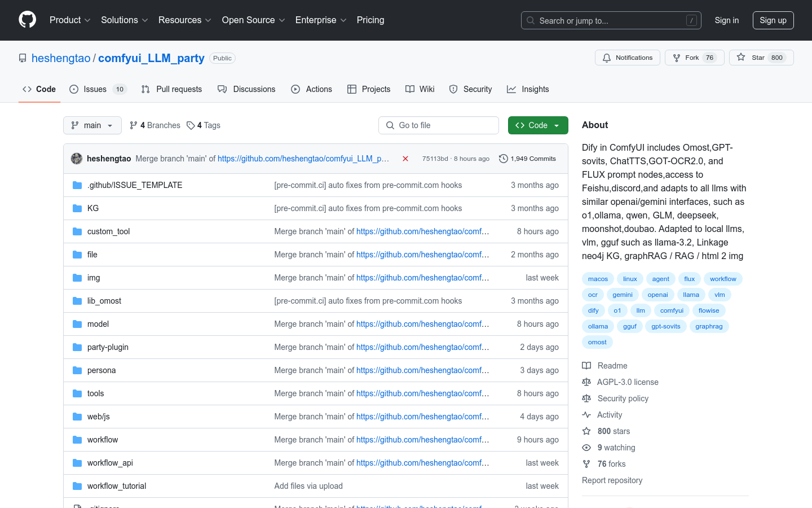Image resolution: width=812 pixels, height=508 pixels.
Task: Click the folder icon for party-plugin
Action: pyautogui.click(x=77, y=347)
